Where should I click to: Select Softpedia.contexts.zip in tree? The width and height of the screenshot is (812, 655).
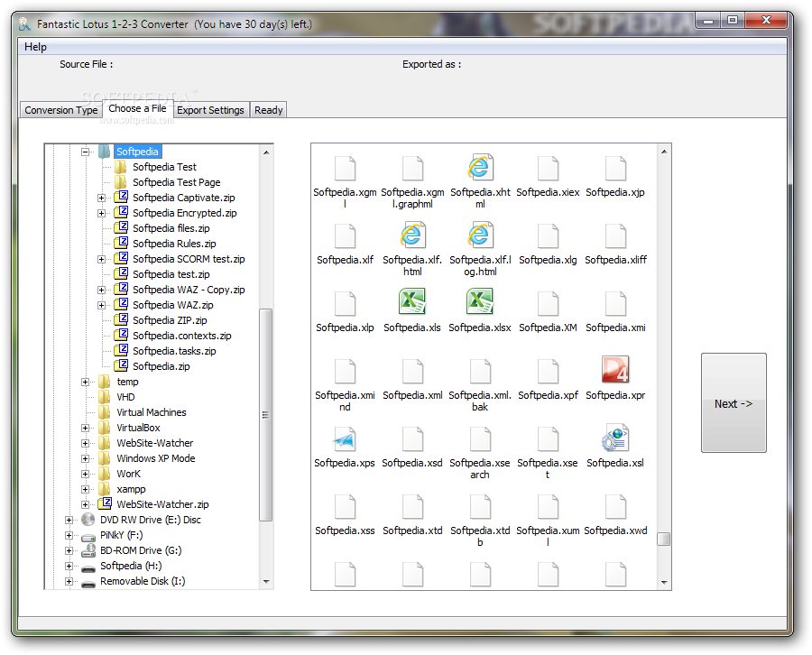pyautogui.click(x=181, y=336)
